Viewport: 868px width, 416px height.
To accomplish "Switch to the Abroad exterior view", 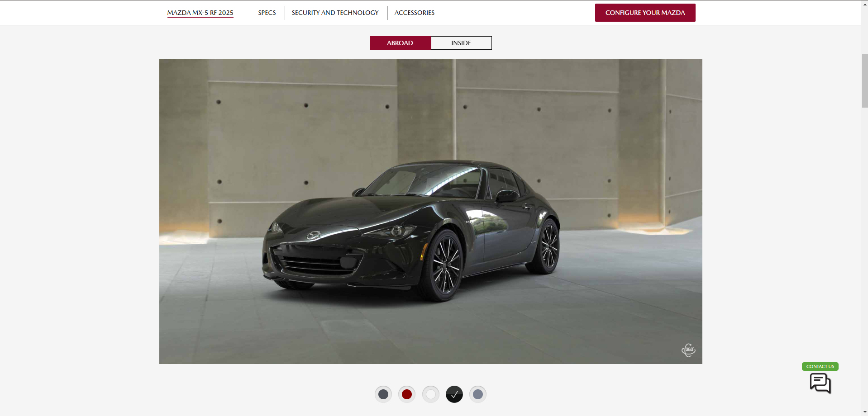I will (x=400, y=43).
